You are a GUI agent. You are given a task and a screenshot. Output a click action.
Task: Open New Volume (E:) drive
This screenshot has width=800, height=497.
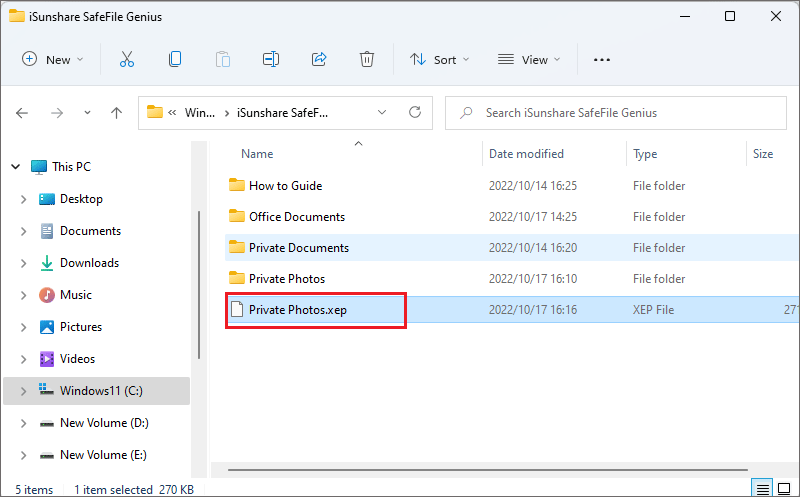pos(103,455)
